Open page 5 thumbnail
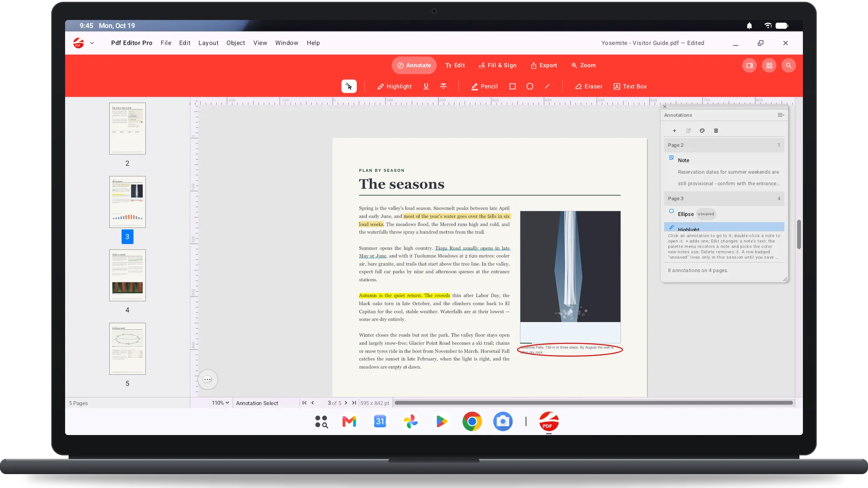The width and height of the screenshot is (868, 488). 127,349
